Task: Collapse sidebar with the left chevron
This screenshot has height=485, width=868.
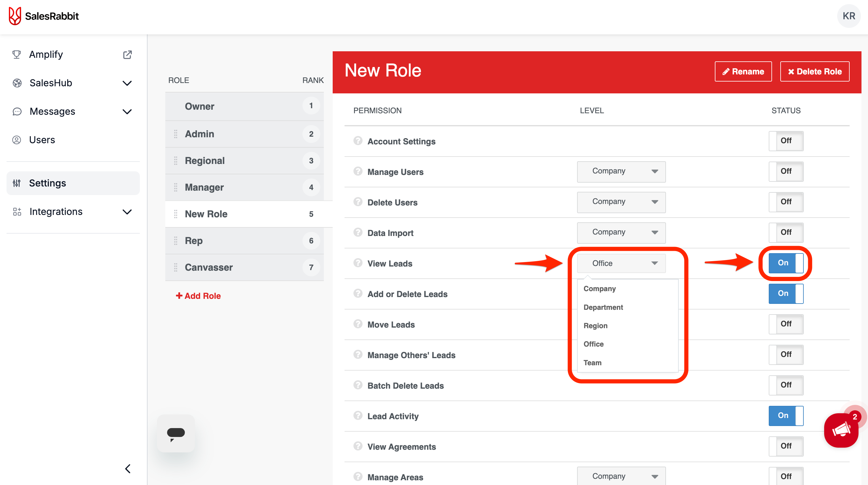Action: point(128,469)
